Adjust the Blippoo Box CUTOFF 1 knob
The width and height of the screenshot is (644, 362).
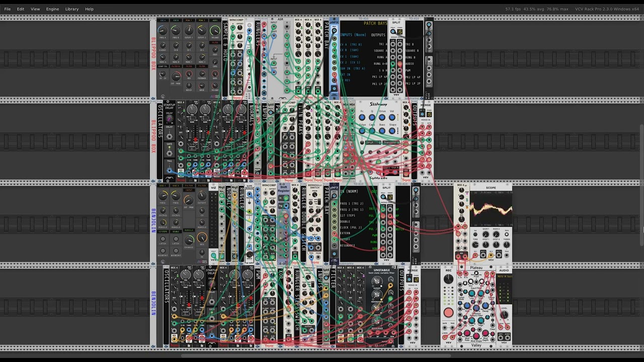pos(189,31)
